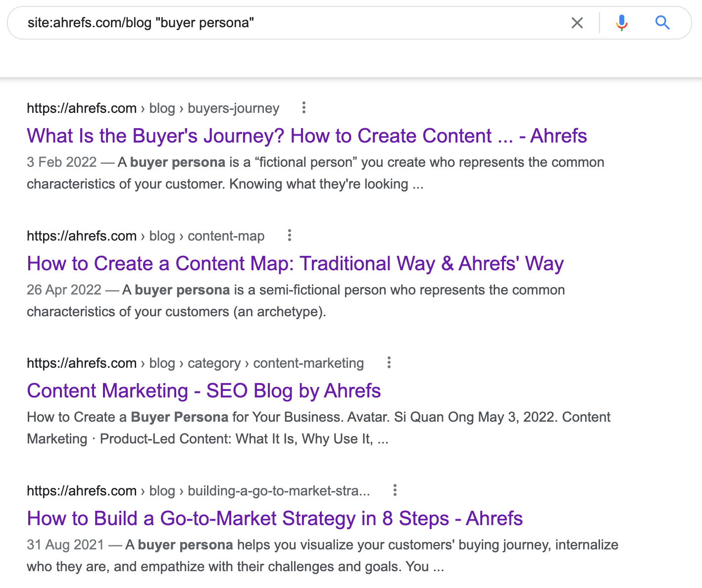Viewport: 702px width, 588px height.
Task: Click the ahrefs.com › blog › content-map URL
Action: click(145, 236)
